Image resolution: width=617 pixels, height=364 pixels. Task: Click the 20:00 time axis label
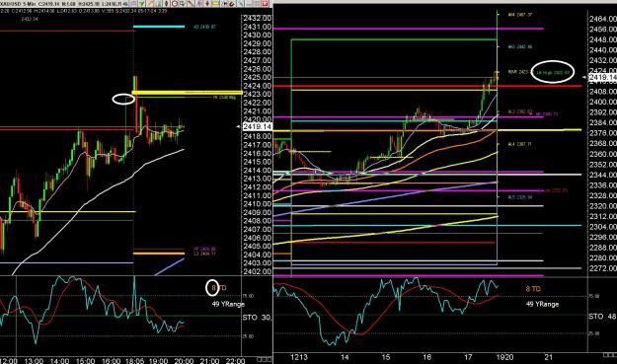184,360
